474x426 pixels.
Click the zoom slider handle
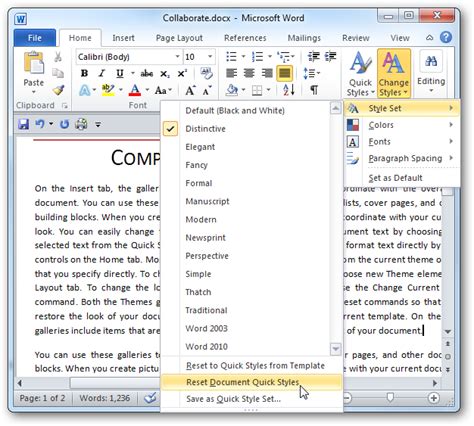tap(390, 397)
